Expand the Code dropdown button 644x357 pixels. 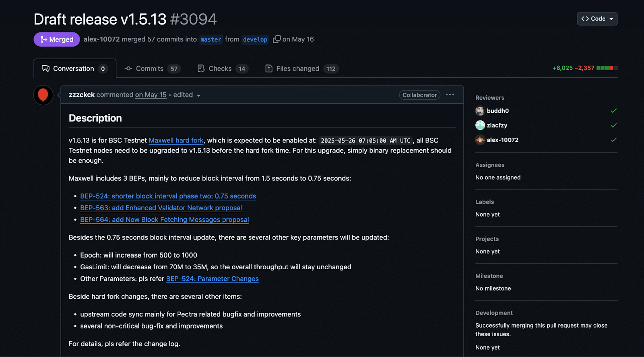pyautogui.click(x=597, y=19)
